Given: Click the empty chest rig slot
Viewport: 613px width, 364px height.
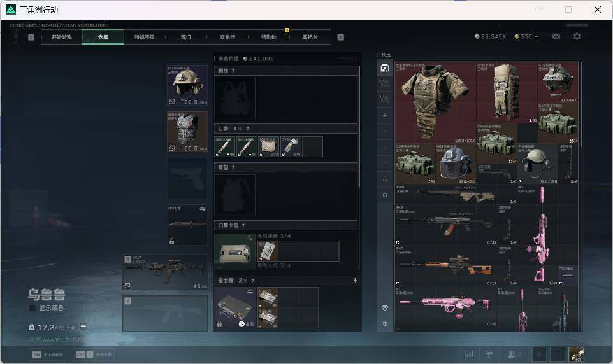Looking at the screenshot, I should [x=235, y=97].
